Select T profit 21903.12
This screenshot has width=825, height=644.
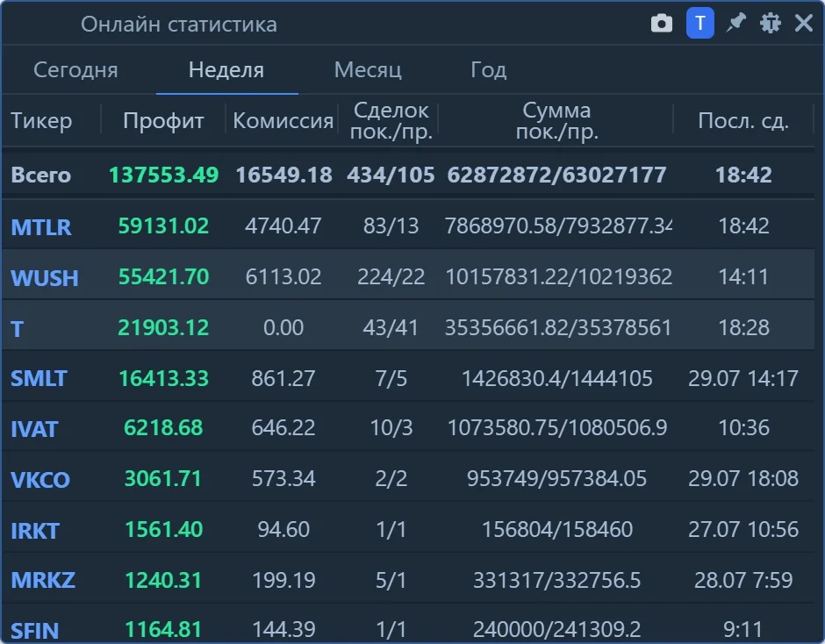[163, 327]
